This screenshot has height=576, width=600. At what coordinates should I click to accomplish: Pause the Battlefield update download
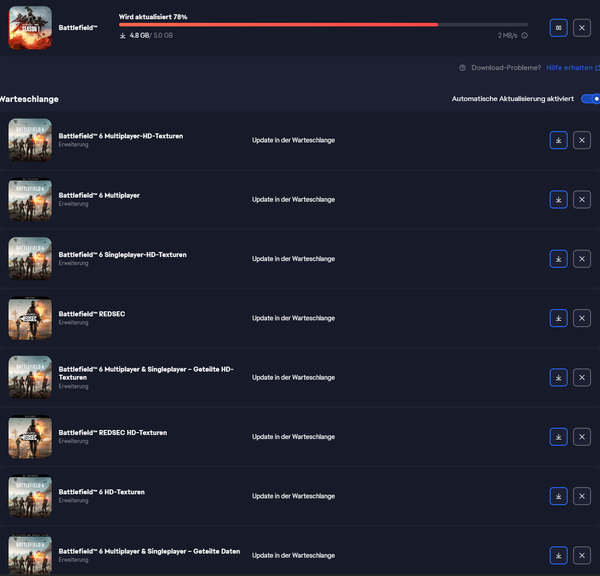558,28
